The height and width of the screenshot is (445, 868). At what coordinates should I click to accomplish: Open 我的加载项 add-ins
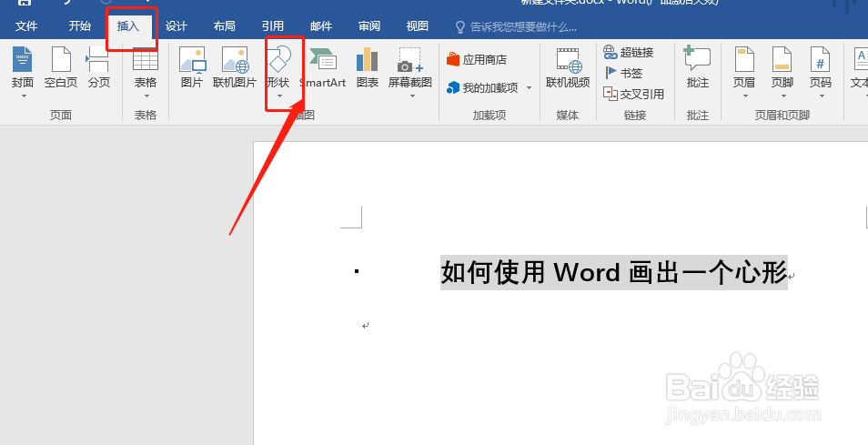click(x=483, y=87)
